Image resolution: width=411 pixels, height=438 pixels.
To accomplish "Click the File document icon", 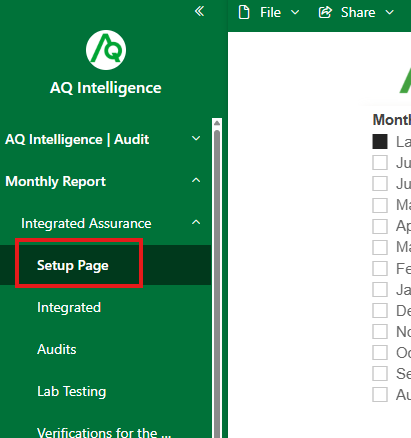I will (x=244, y=13).
